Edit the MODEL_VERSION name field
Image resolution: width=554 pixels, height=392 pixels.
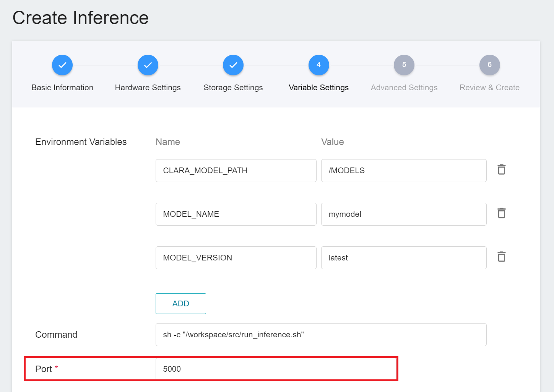tap(236, 258)
